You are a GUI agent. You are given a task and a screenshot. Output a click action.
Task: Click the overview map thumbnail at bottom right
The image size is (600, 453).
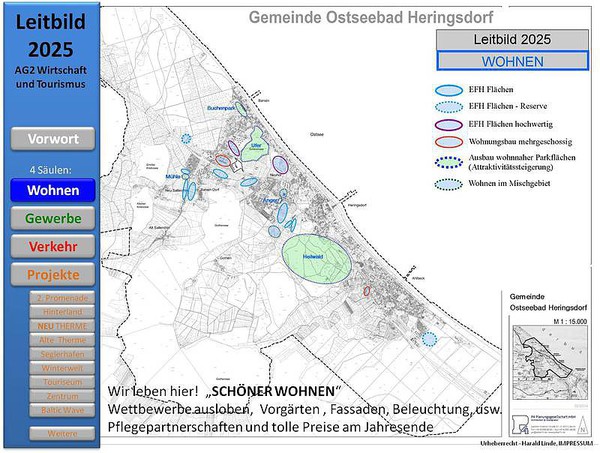pyautogui.click(x=545, y=366)
